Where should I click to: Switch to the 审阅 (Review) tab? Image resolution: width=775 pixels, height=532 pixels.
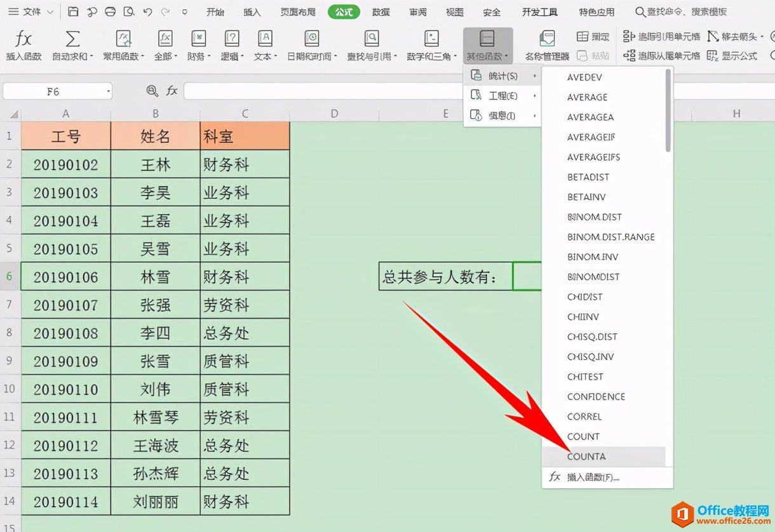point(418,12)
